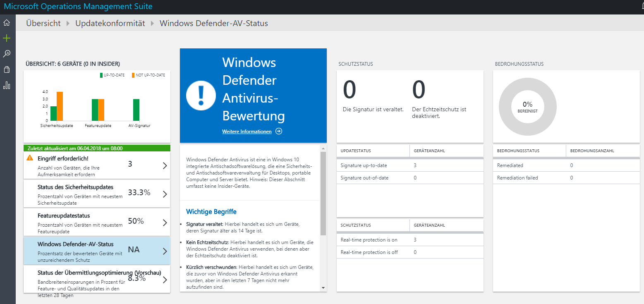Open the Weitere Informationen link
The height and width of the screenshot is (304, 644).
247,132
